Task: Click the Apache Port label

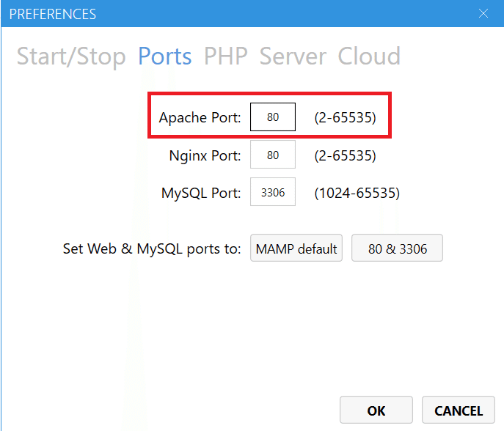Action: click(x=200, y=117)
